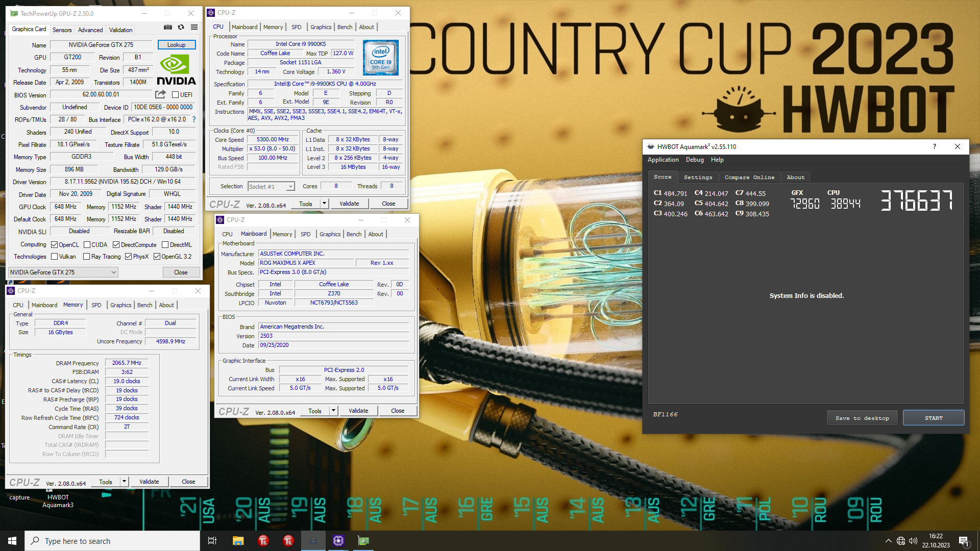Click the GPU-Z screenshot camera icon
The height and width of the screenshot is (551, 980).
pyautogui.click(x=167, y=28)
